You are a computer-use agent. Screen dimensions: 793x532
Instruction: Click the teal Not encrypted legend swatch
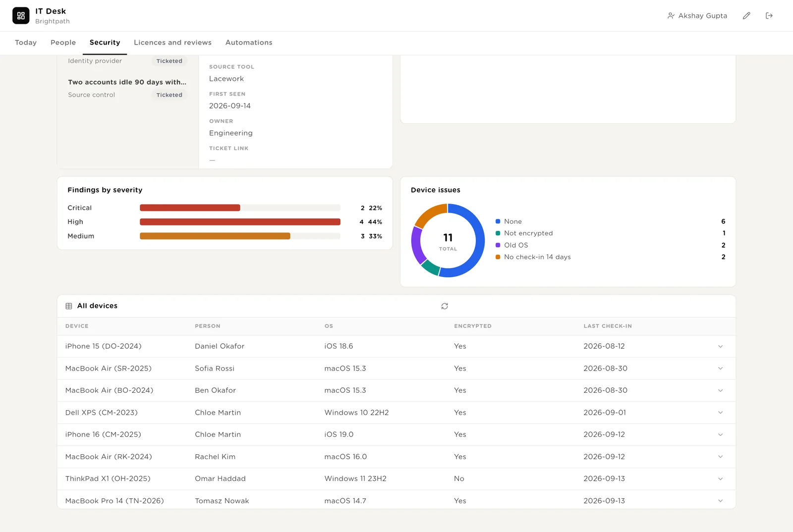498,233
